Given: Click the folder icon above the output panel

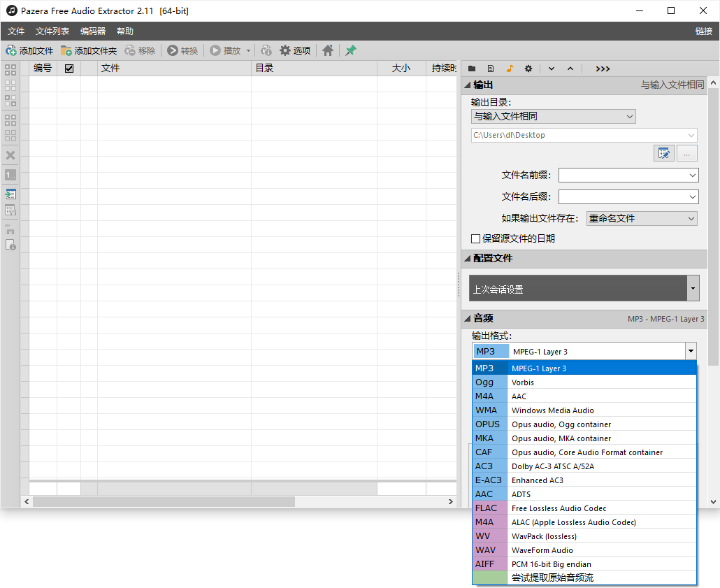Looking at the screenshot, I should point(472,69).
